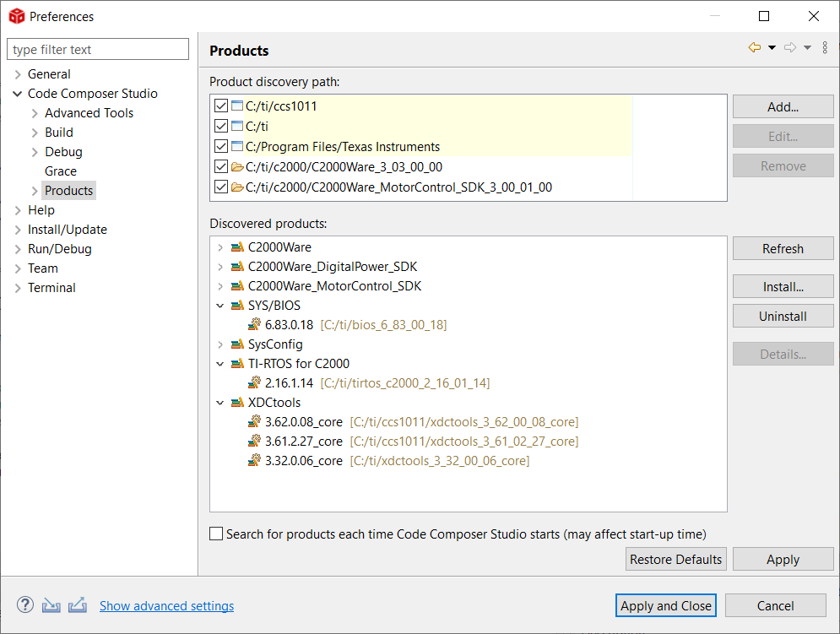Screen dimensions: 840x634
Task: Select the Terminal preferences category
Action: (51, 288)
